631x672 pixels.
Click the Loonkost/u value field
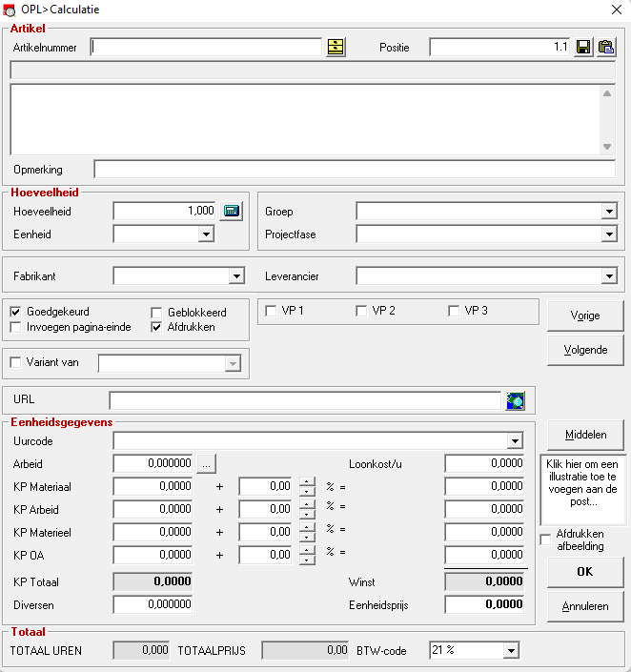pyautogui.click(x=484, y=463)
